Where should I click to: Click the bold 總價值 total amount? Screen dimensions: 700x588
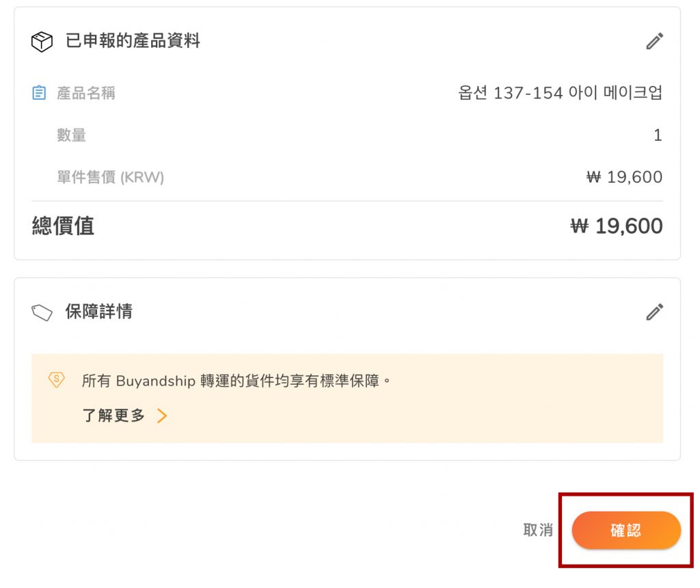click(x=617, y=226)
